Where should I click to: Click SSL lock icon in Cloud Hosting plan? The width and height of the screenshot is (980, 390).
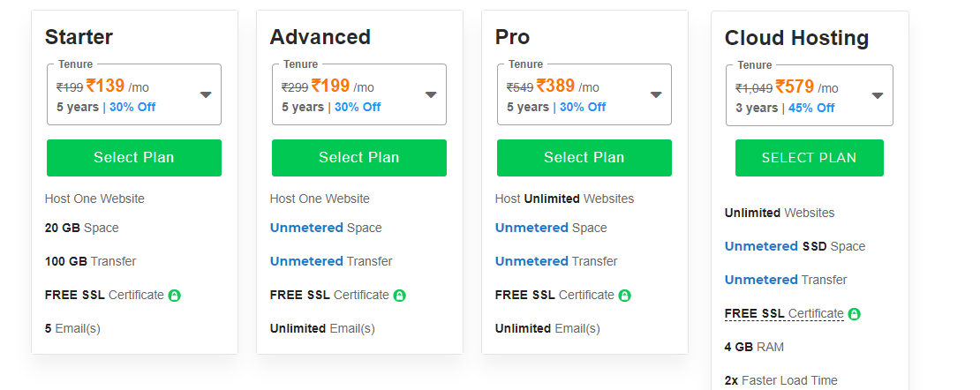(854, 314)
